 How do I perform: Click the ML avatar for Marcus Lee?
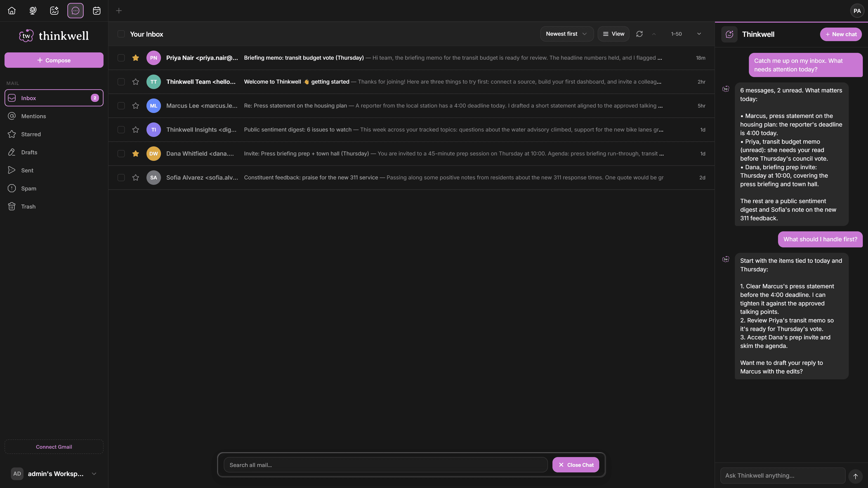pyautogui.click(x=154, y=106)
